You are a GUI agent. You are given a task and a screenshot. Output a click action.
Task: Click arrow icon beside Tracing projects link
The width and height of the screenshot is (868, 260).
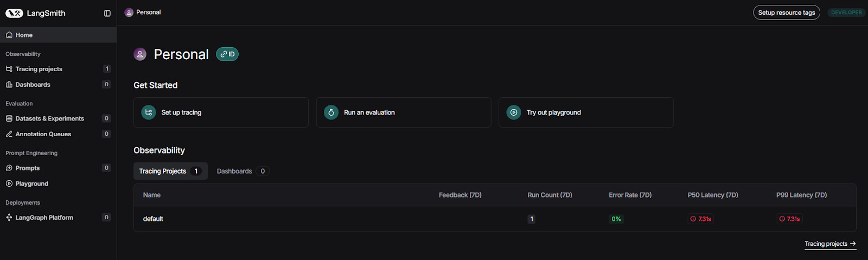point(853,244)
